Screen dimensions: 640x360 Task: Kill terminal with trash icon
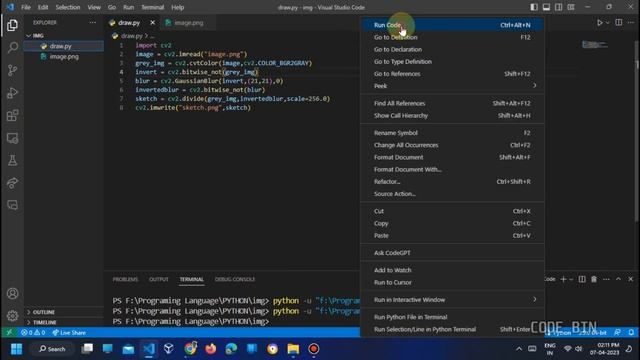click(594, 279)
